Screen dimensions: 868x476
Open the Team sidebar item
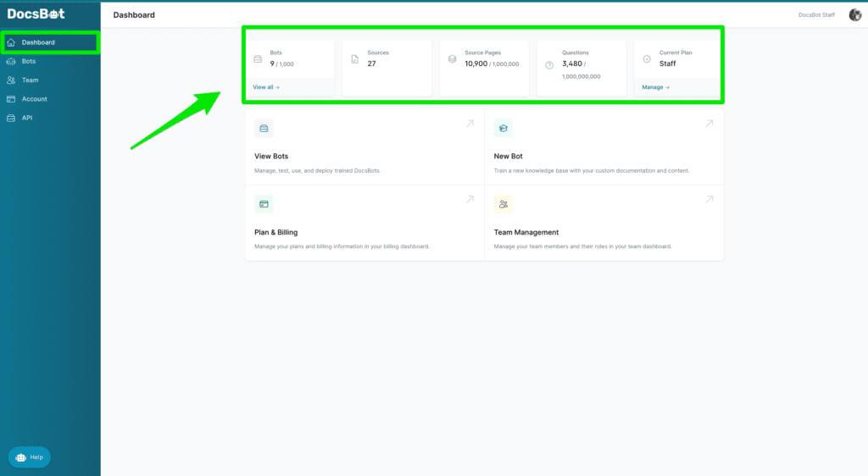(30, 80)
